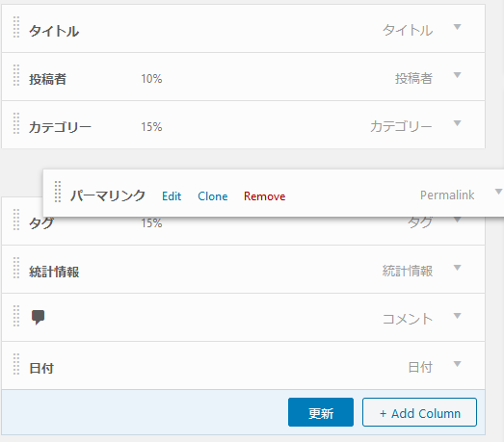This screenshot has height=442, width=504.
Task: Click the comment bubble icon
Action: click(38, 317)
